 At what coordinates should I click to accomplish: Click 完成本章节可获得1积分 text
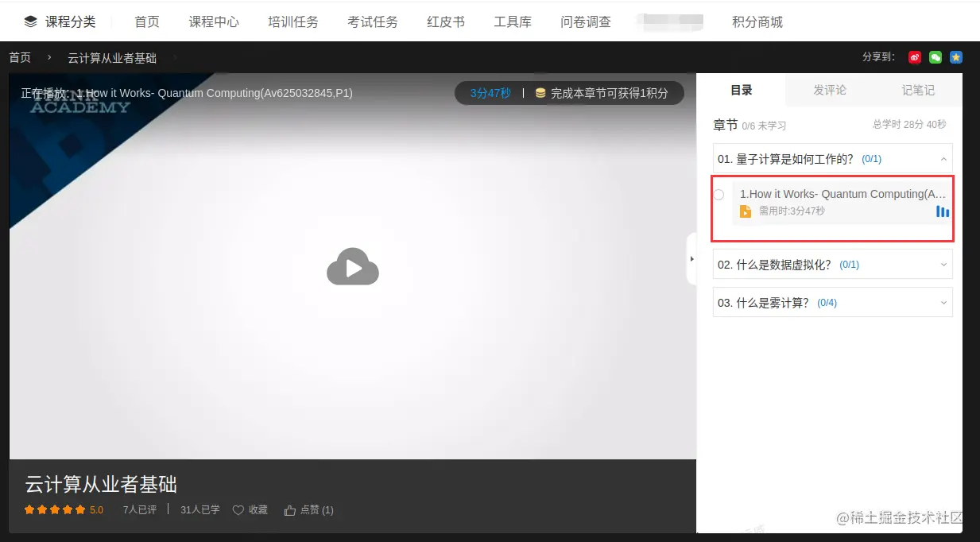tap(610, 93)
